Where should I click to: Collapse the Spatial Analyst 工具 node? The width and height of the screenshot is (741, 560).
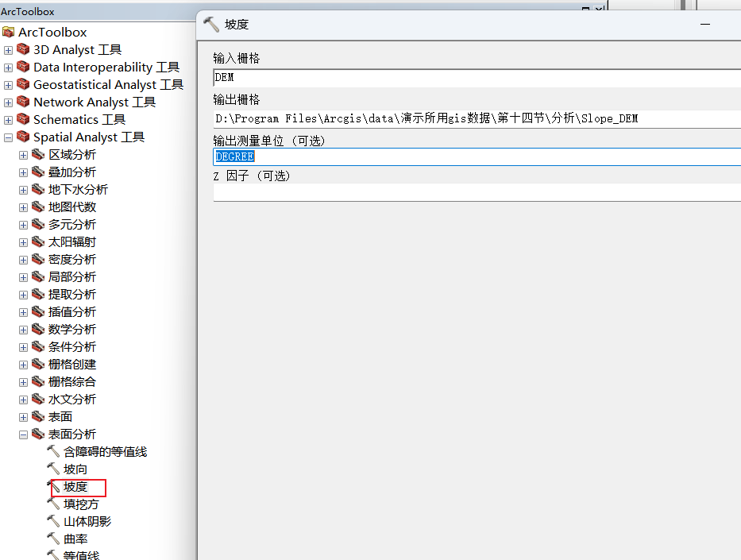click(8, 137)
